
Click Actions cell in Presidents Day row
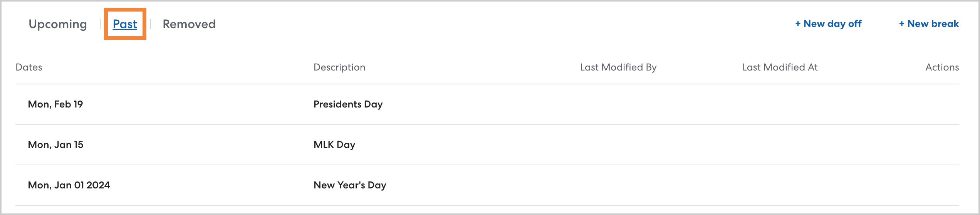coord(942,104)
